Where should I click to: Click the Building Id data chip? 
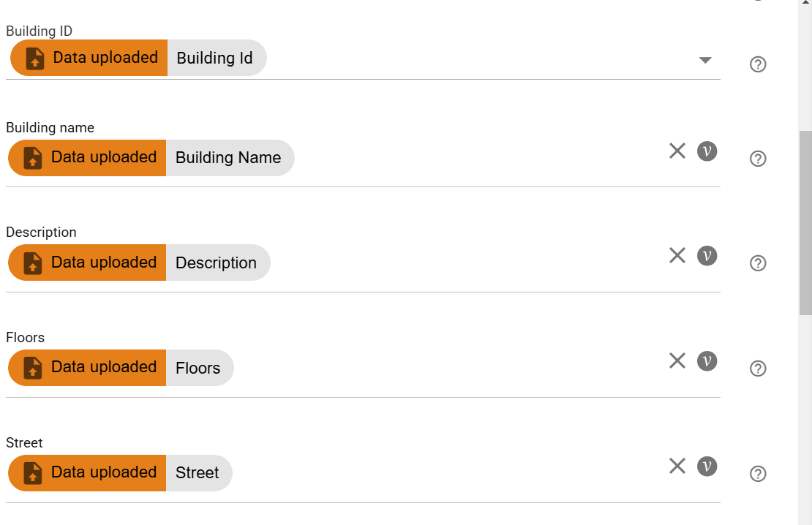pyautogui.click(x=138, y=58)
